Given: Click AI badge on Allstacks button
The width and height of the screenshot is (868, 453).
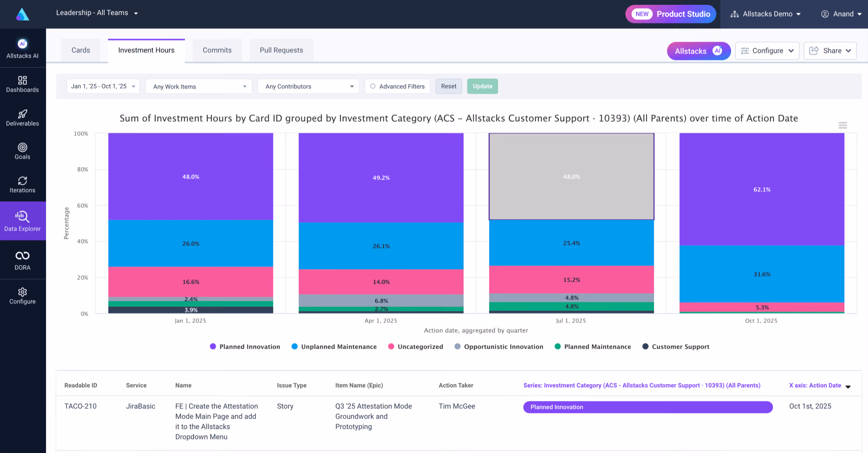Looking at the screenshot, I should (717, 51).
